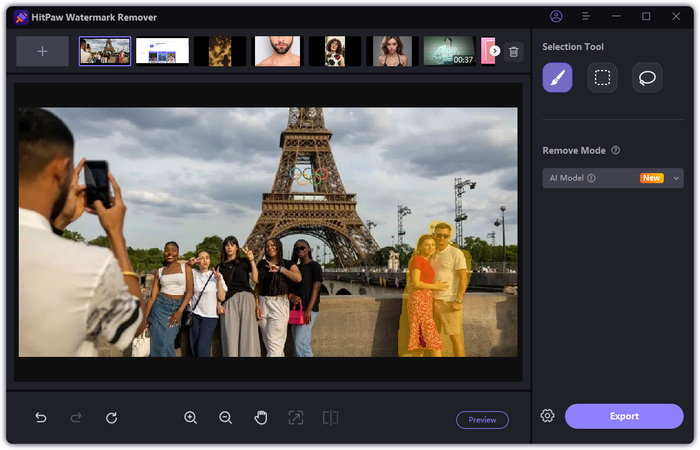The height and width of the screenshot is (450, 700).
Task: Zoom out of the image
Action: (x=225, y=418)
